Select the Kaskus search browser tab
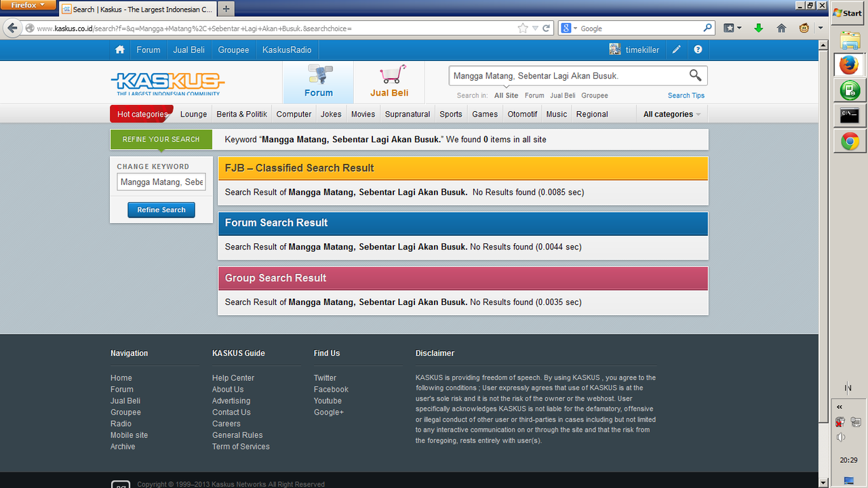This screenshot has height=488, width=868. tap(138, 9)
